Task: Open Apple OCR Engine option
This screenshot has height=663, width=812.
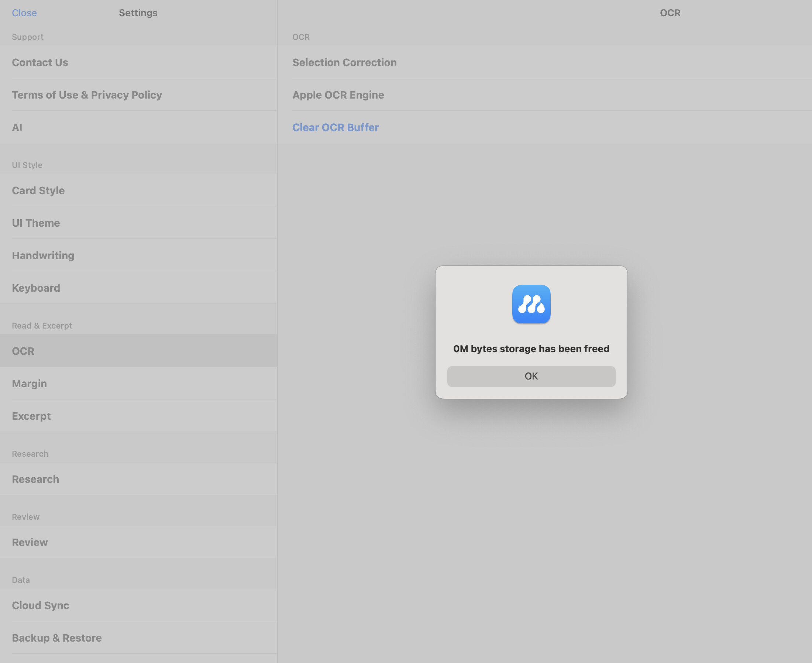Action: [x=338, y=95]
